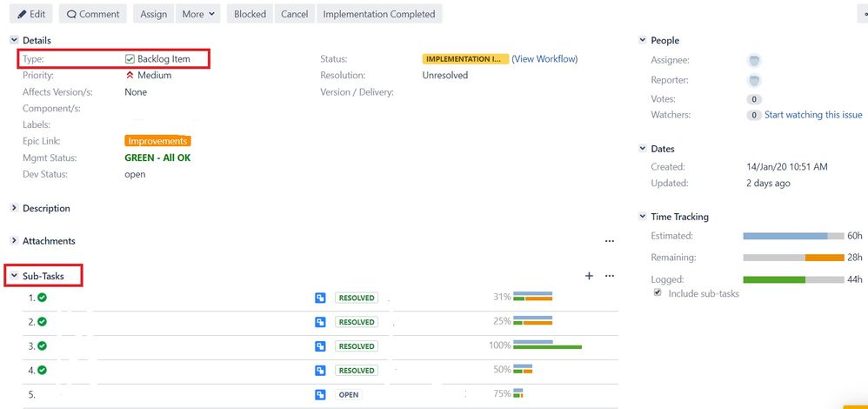868x409 pixels.
Task: Click Implementation Completed button
Action: click(379, 14)
